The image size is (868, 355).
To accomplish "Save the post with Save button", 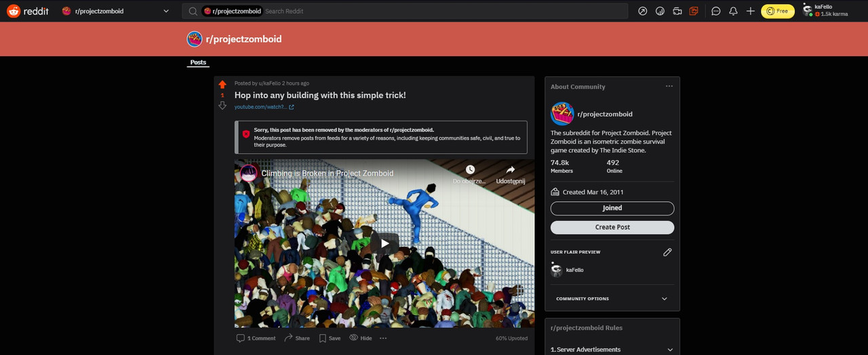I will coord(330,338).
